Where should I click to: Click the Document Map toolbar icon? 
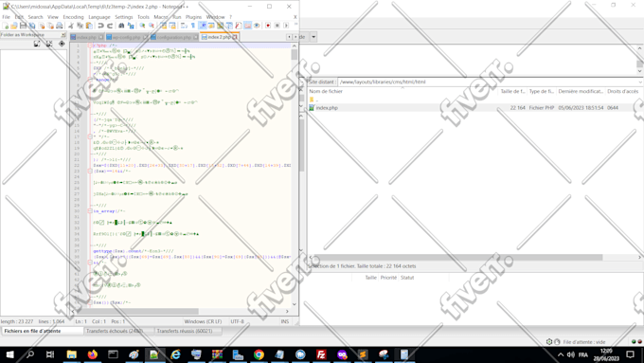tap(220, 26)
